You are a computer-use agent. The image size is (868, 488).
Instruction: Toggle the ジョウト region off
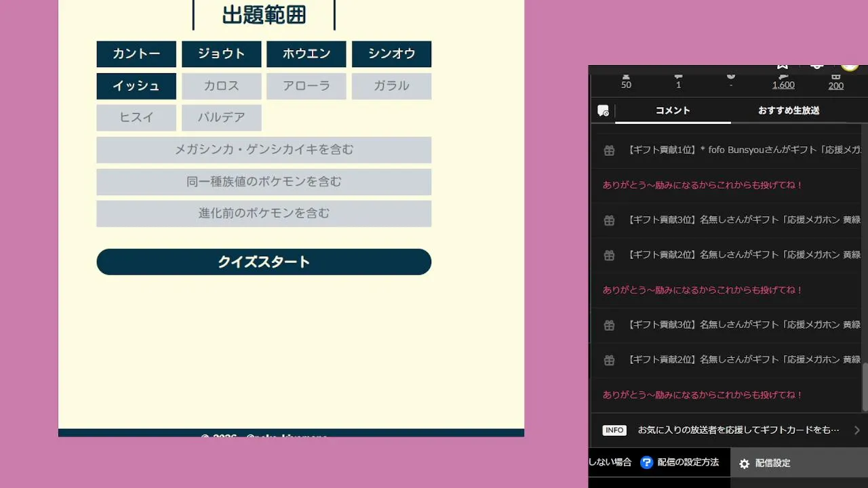coord(221,54)
